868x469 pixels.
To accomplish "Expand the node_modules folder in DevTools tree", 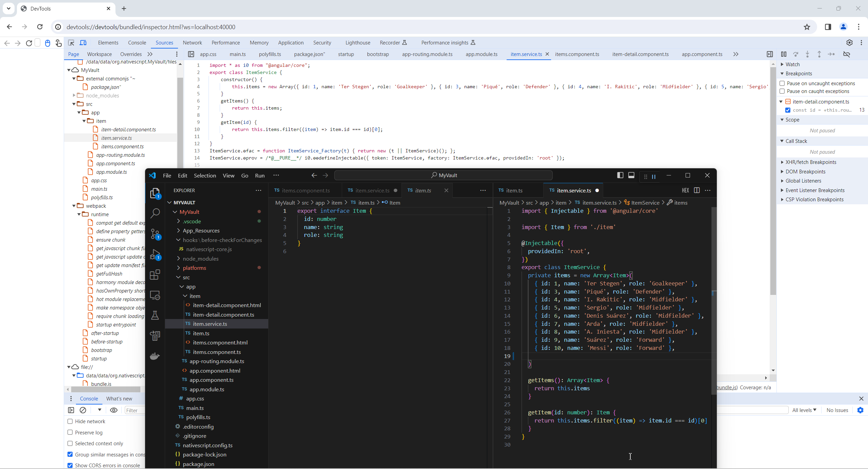I will 74,95.
